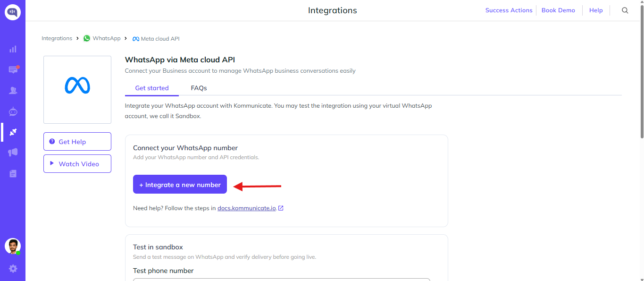Click the 'Connect your WhatsApp number' heading

pos(185,148)
